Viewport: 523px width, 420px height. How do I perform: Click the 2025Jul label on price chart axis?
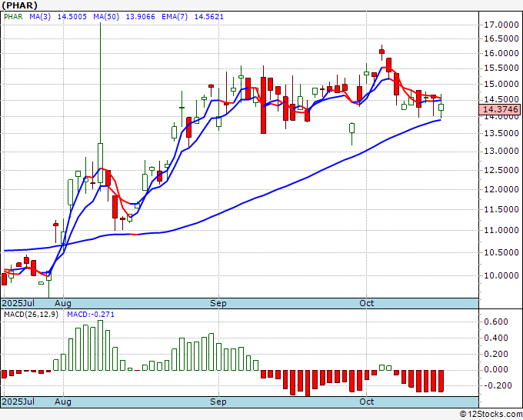pos(18,303)
